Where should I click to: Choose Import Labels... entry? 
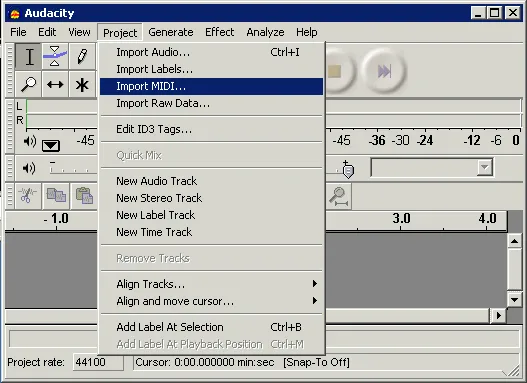[212, 69]
